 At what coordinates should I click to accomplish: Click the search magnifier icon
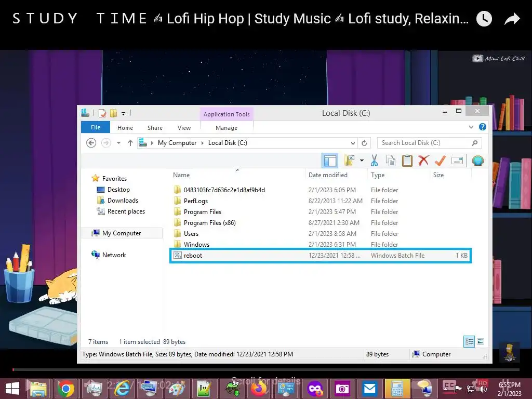tap(475, 143)
